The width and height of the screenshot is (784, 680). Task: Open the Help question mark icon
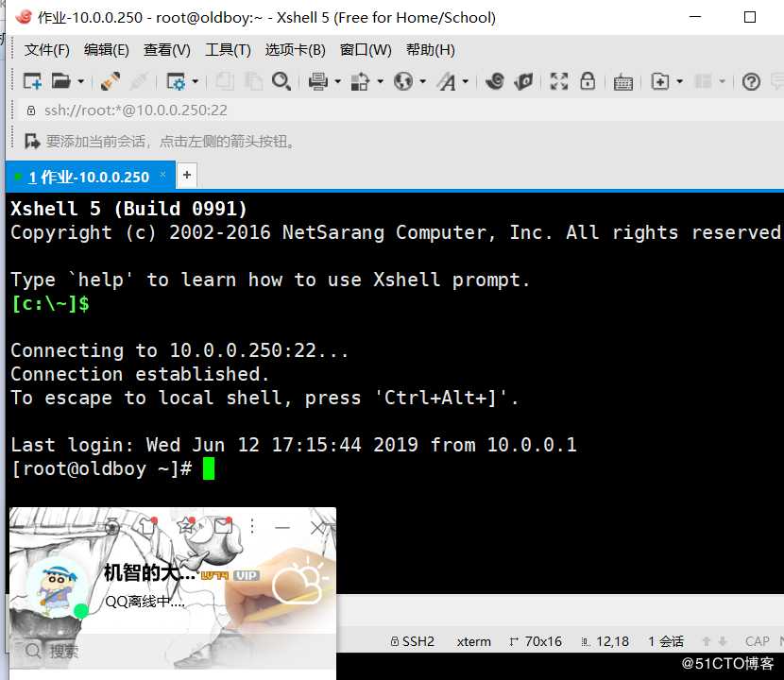[751, 81]
